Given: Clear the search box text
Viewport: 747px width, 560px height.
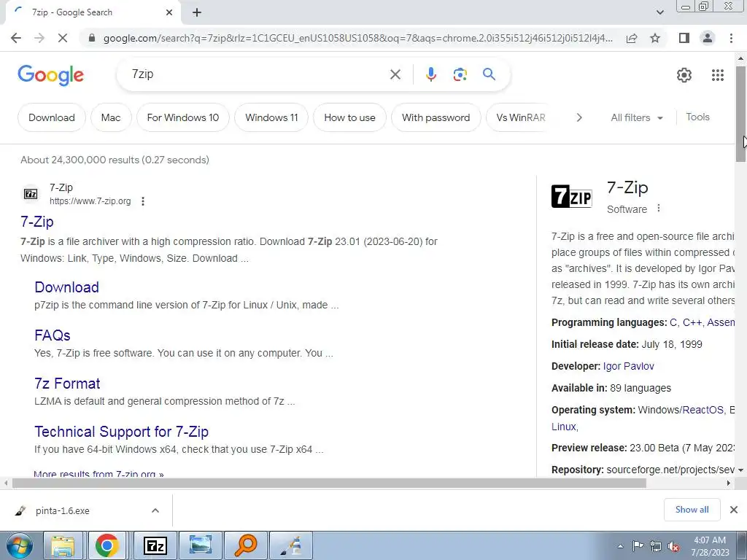Looking at the screenshot, I should (x=395, y=74).
